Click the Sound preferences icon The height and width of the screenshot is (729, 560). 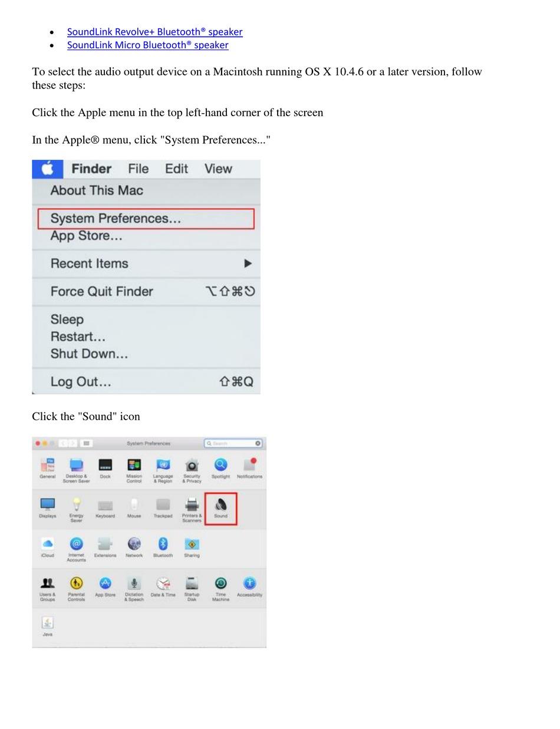(x=220, y=508)
